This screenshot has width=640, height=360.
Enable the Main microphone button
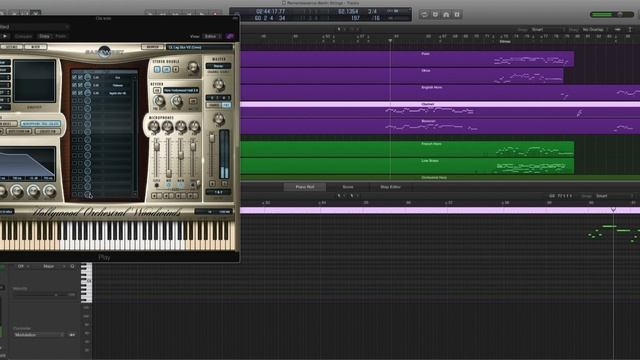[x=181, y=185]
